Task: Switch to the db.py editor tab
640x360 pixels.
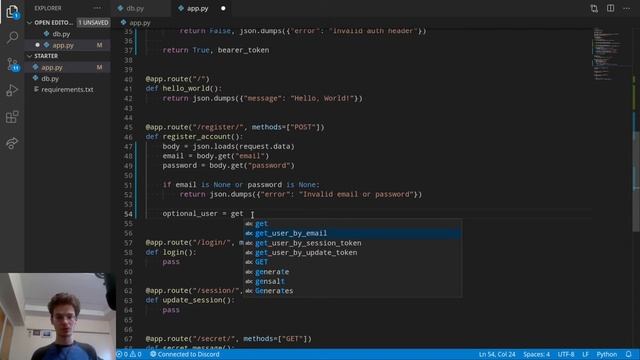Action: click(x=135, y=8)
